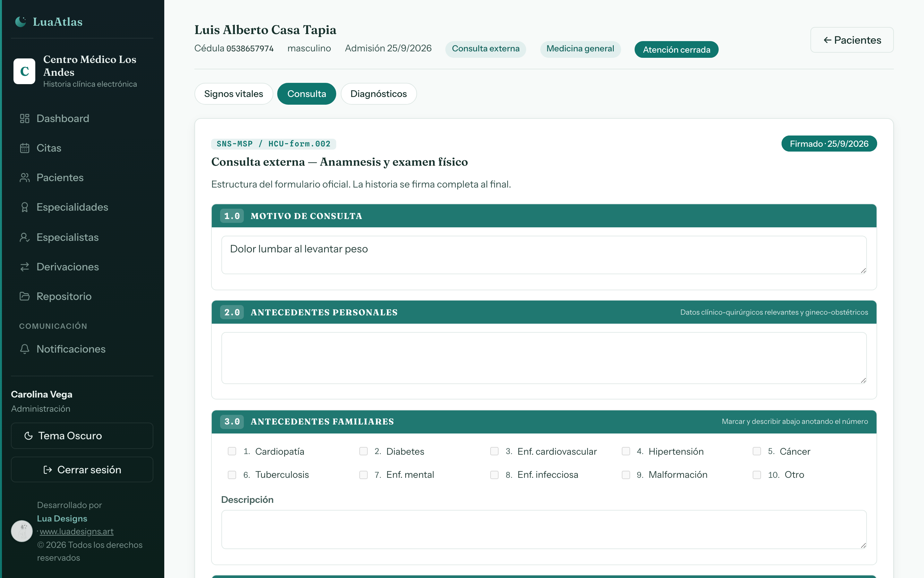Check the Cardiopatía checkbox
Viewport: 924px width, 578px height.
point(232,451)
